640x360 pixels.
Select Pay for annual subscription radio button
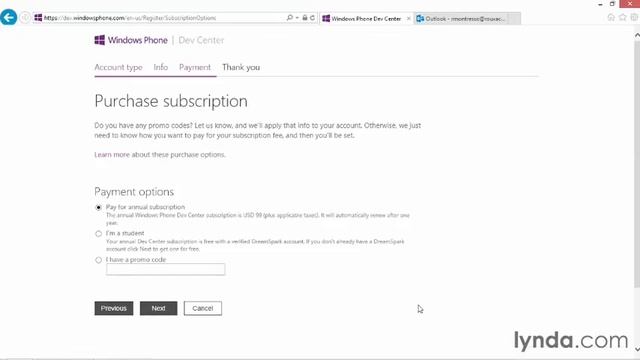pyautogui.click(x=98, y=207)
